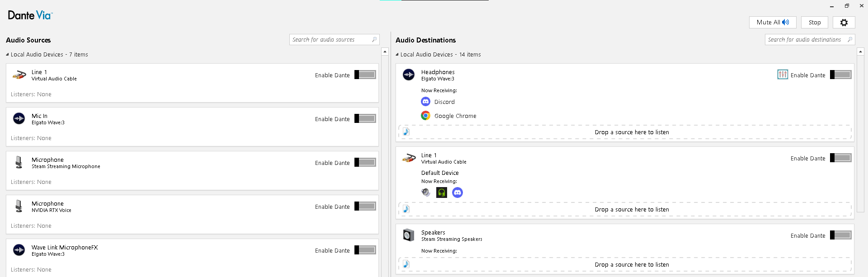
Task: Collapse Local Audio Devices group in Audio Destinations
Action: [x=397, y=55]
